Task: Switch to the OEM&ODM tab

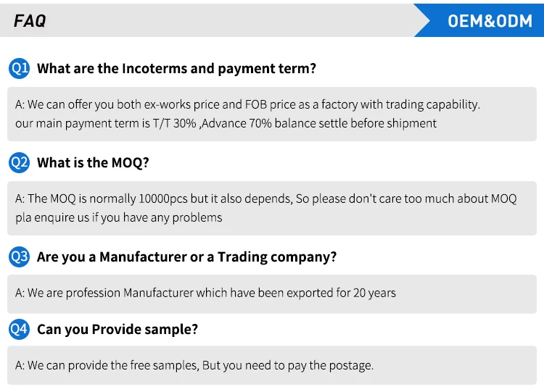Action: pyautogui.click(x=490, y=21)
